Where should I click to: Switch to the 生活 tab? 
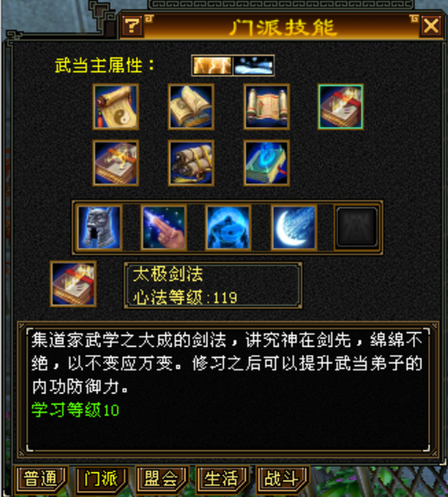point(221,479)
